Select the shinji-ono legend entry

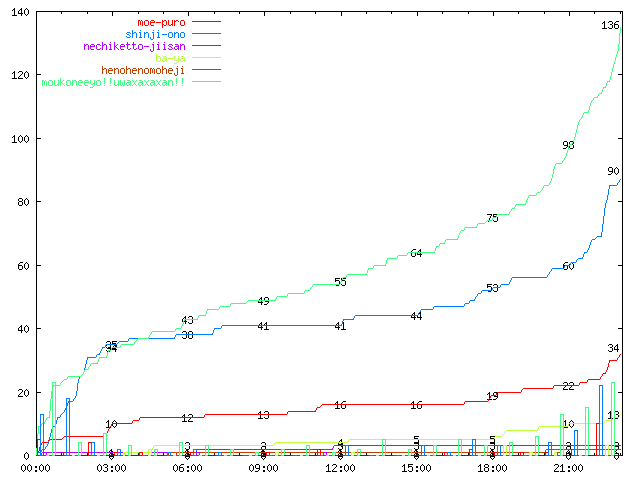click(x=154, y=33)
